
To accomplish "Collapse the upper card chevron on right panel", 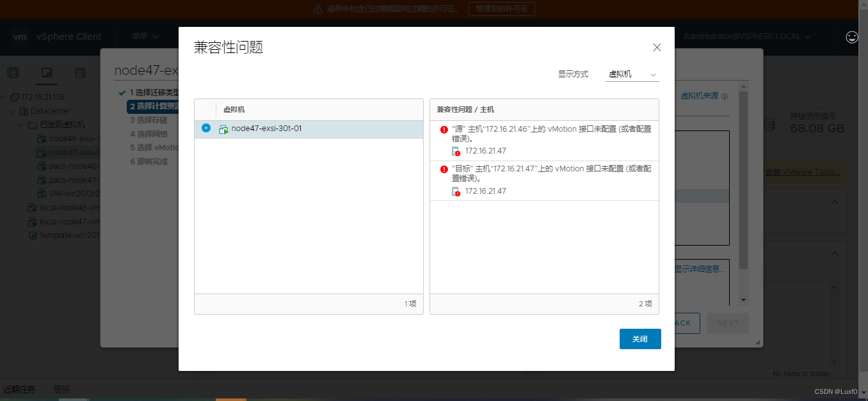I will pos(835,202).
